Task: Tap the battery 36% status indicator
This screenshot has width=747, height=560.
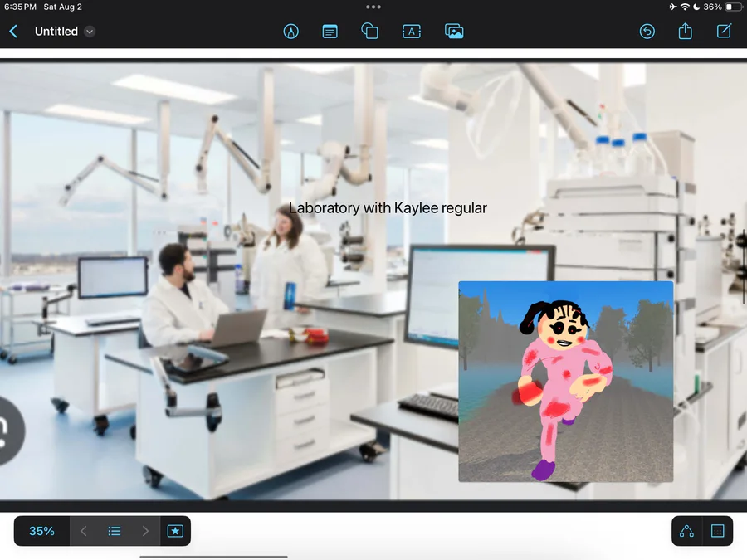Action: (x=723, y=7)
